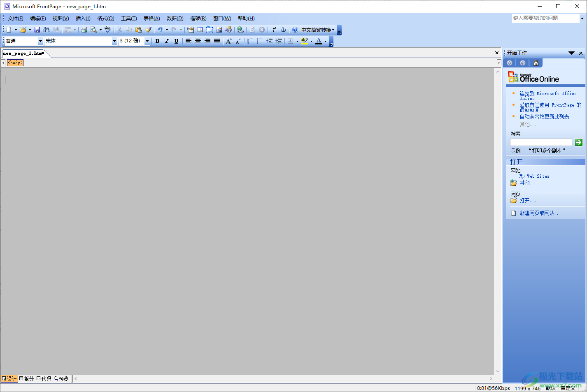
Task: Insert a table with the table icon
Action: 200,30
